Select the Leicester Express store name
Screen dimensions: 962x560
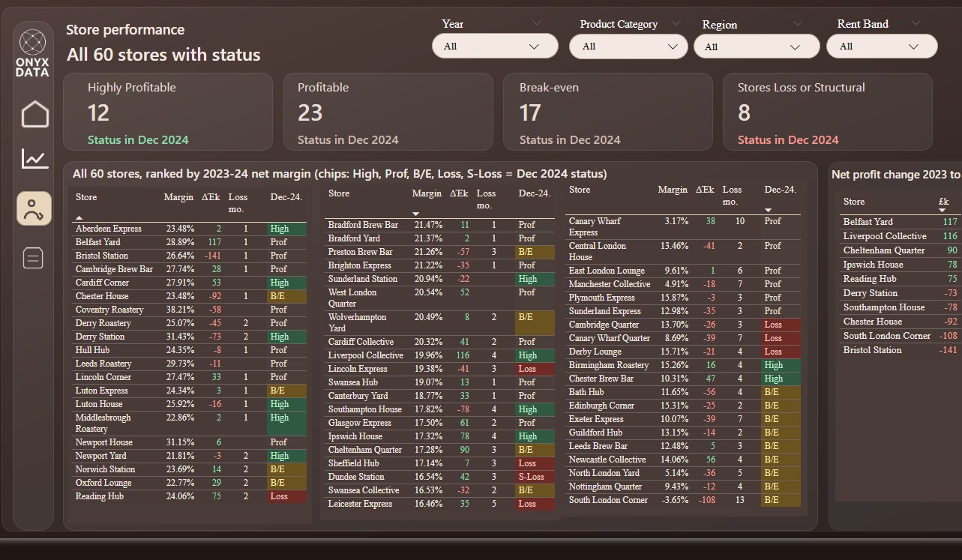coord(361,504)
